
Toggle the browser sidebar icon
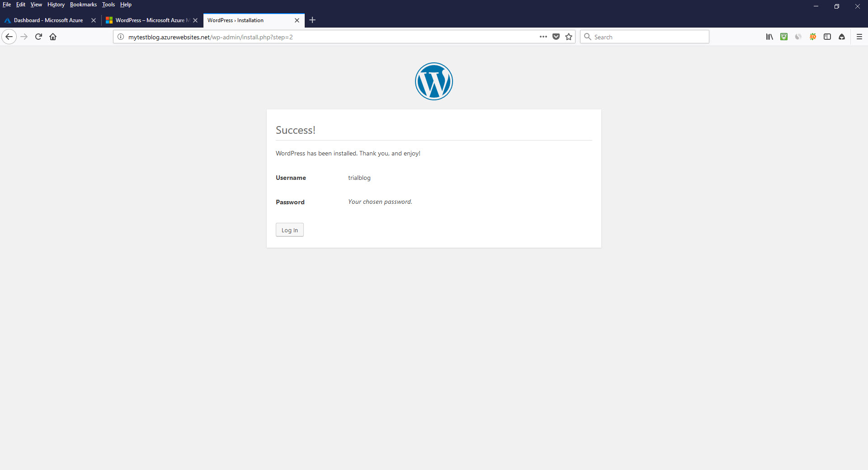tap(827, 37)
